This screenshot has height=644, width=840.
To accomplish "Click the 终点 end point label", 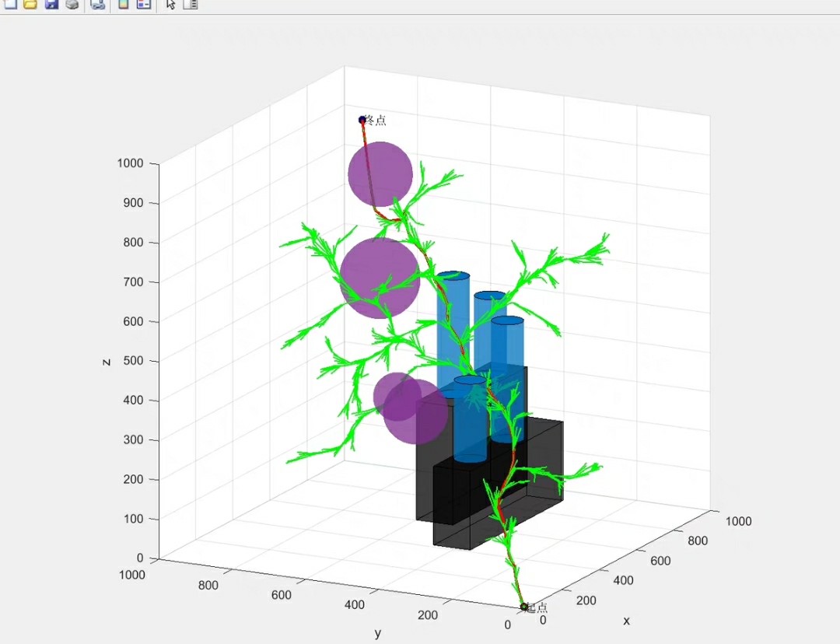I will pos(375,120).
